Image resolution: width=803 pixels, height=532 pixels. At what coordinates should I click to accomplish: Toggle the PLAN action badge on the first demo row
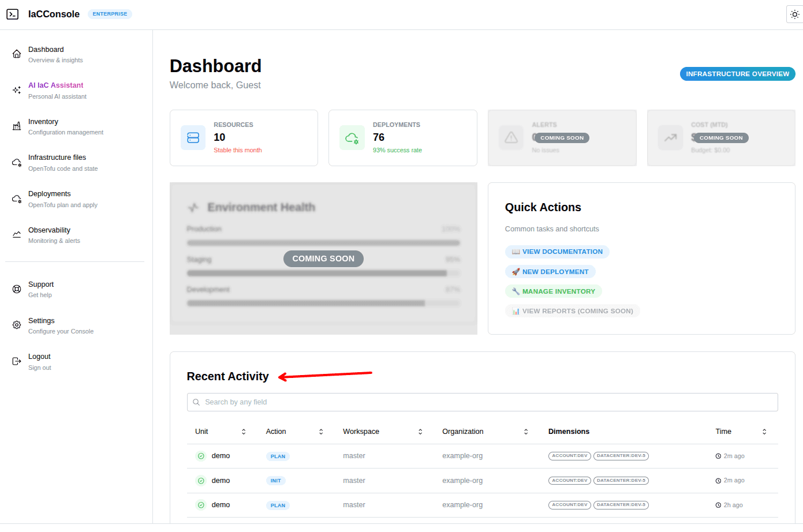point(278,456)
